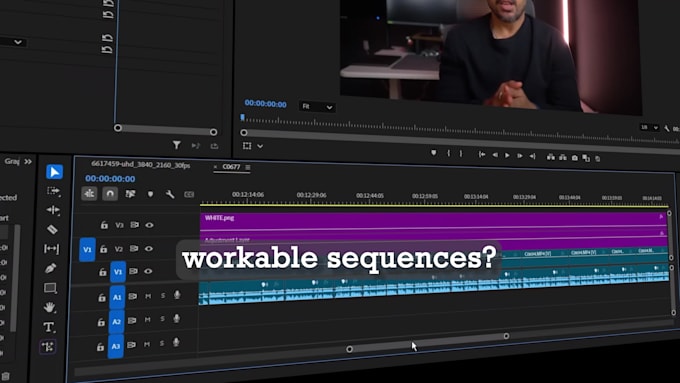The image size is (680, 383).
Task: Play the program monitor video
Action: [507, 155]
